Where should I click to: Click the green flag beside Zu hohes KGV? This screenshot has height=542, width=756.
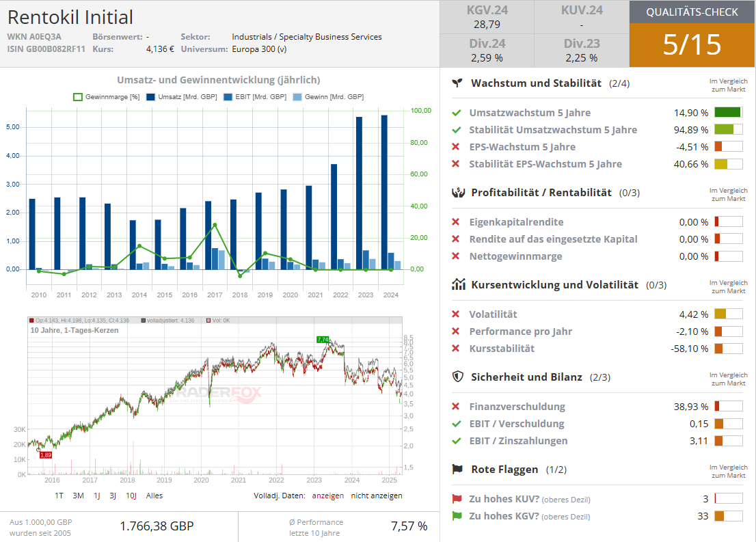[457, 516]
